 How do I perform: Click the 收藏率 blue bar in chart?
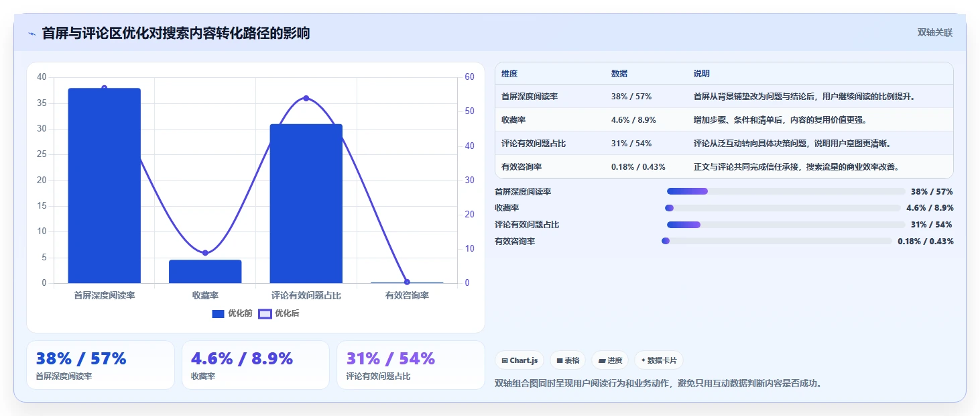[x=205, y=271]
